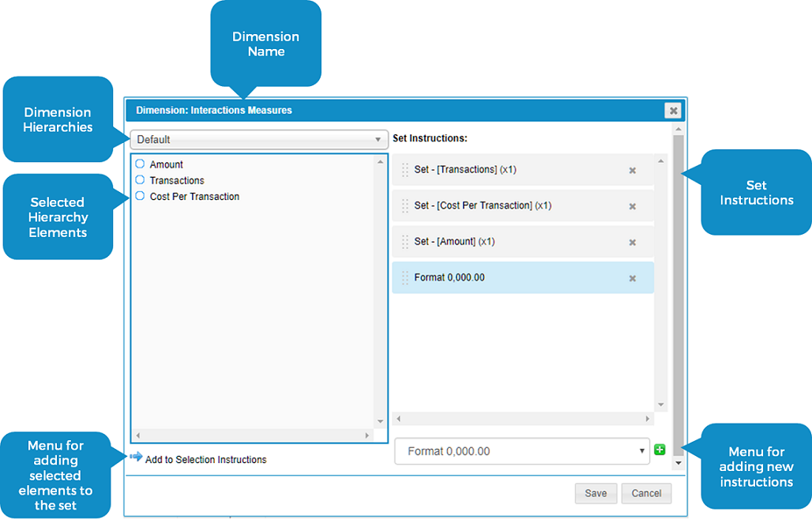Select the Amount radio button
This screenshot has height=520, width=812.
pos(140,164)
